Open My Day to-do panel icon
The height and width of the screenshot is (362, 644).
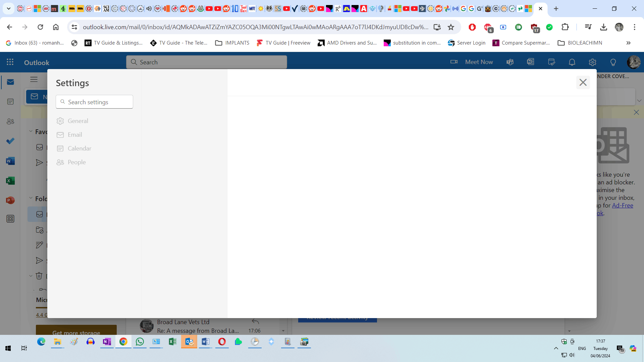pos(551,62)
